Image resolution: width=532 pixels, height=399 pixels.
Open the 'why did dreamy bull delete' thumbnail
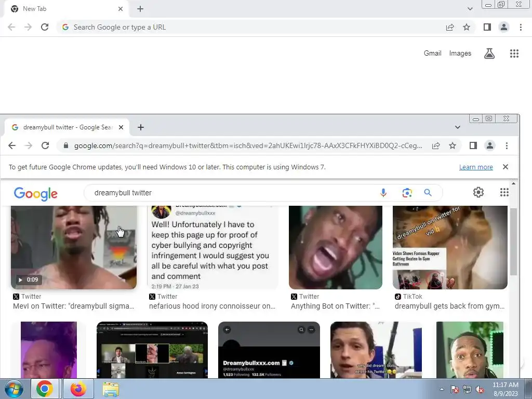tap(376, 350)
